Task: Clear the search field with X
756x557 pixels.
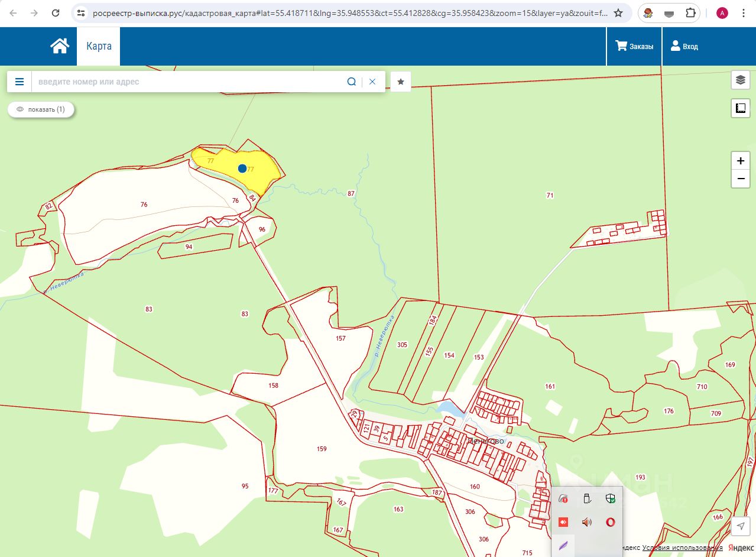Action: point(372,82)
